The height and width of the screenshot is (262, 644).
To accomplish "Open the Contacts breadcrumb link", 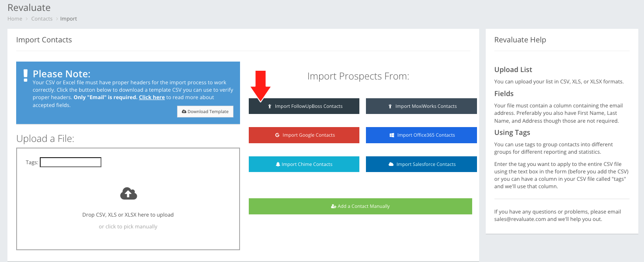I will point(42,19).
